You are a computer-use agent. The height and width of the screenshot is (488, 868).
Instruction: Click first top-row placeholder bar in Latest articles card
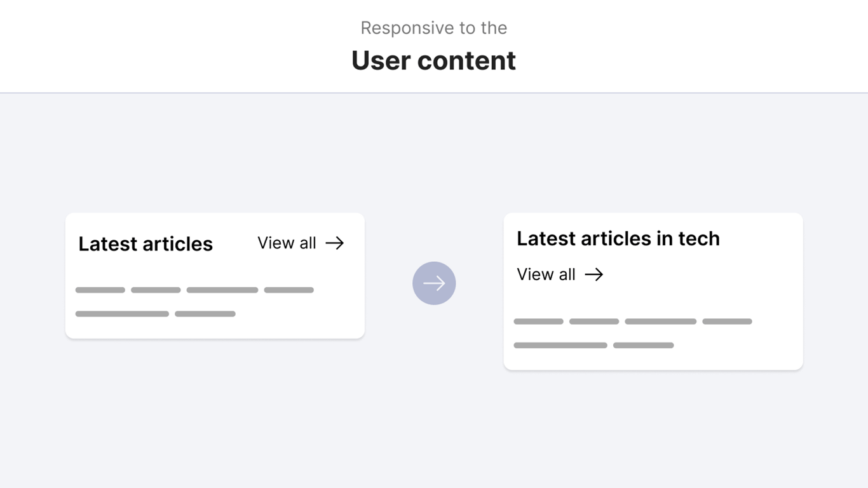click(x=100, y=290)
